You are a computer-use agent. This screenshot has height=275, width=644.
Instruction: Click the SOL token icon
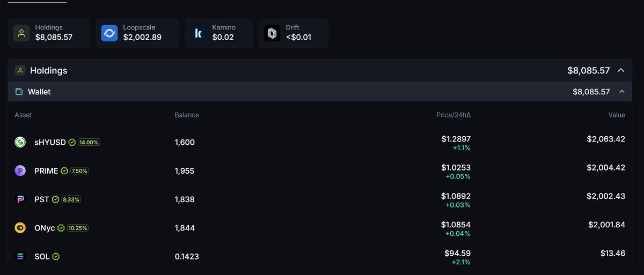point(20,257)
